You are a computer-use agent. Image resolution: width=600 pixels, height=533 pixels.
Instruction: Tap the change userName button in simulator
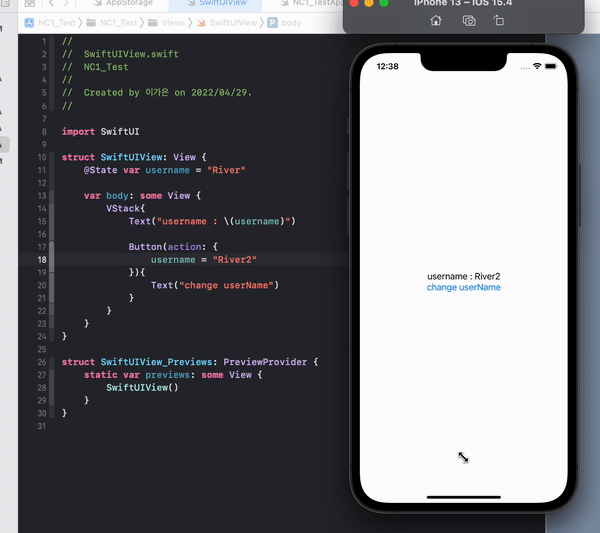point(463,287)
